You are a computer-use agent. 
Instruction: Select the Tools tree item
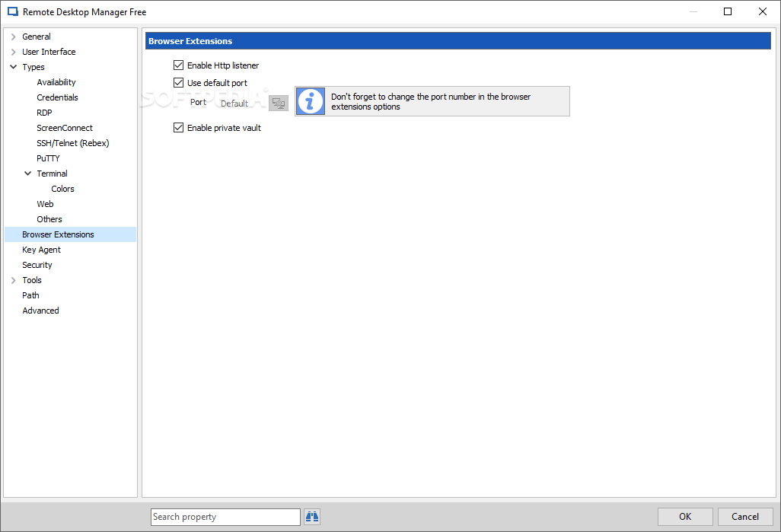pos(32,280)
